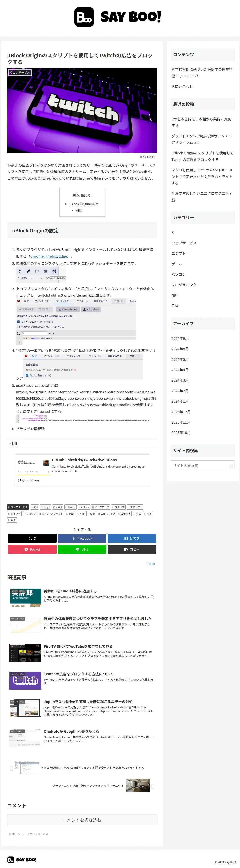Open the GitHub pixeltris/TwitchAdSolutions card
This screenshot has width=240, height=868.
(x=82, y=470)
